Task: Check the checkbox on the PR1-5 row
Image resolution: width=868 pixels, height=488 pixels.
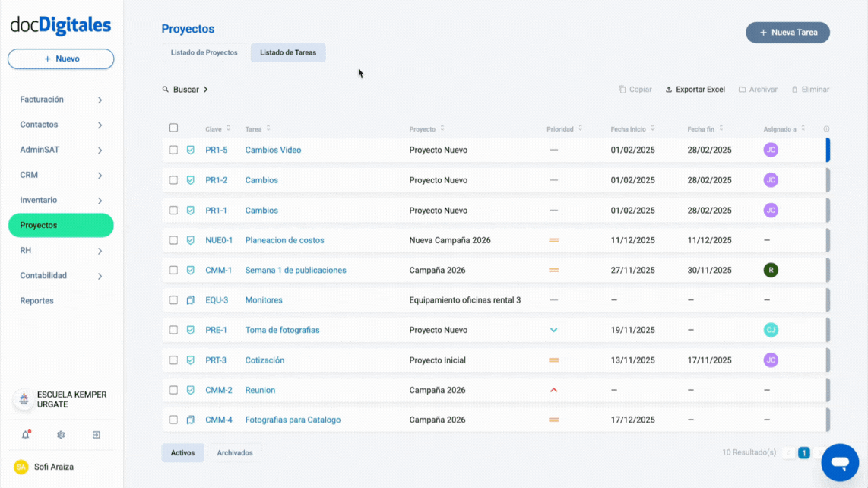Action: click(173, 150)
